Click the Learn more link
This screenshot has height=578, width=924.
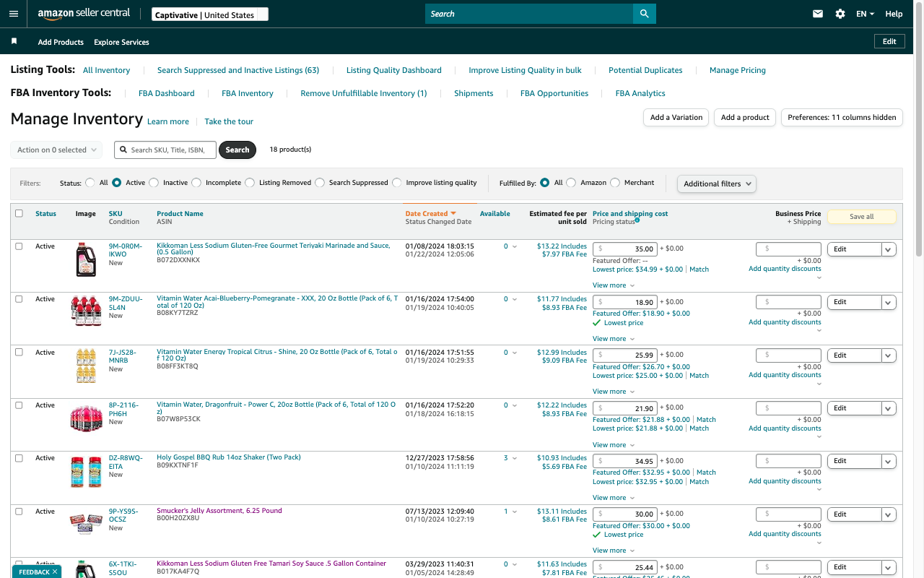[x=168, y=121]
